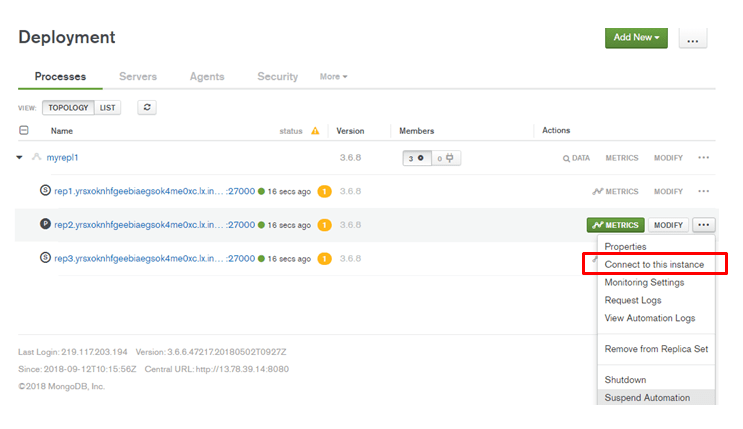Click MODIFY for the rep1 row
The width and height of the screenshot is (743, 429).
coord(668,192)
